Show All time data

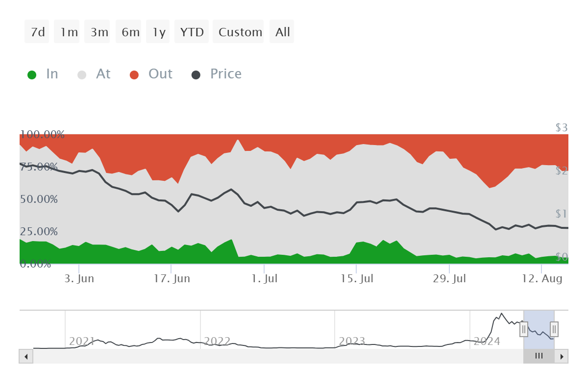(x=282, y=32)
